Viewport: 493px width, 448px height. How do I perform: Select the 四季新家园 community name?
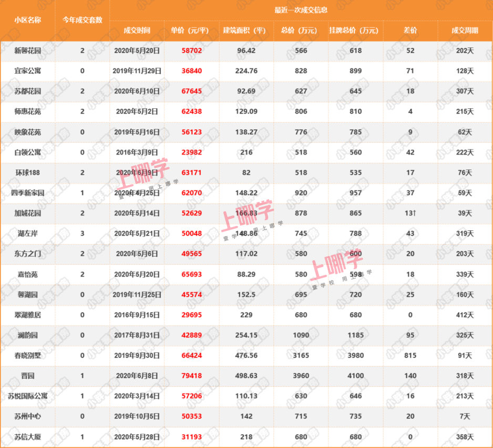pos(28,193)
